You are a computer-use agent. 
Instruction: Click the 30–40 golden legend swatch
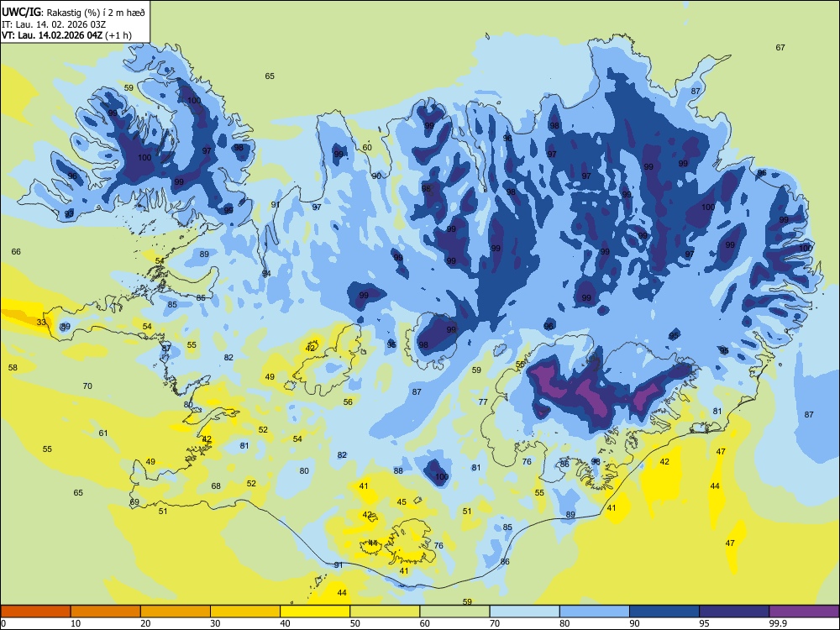245,612
